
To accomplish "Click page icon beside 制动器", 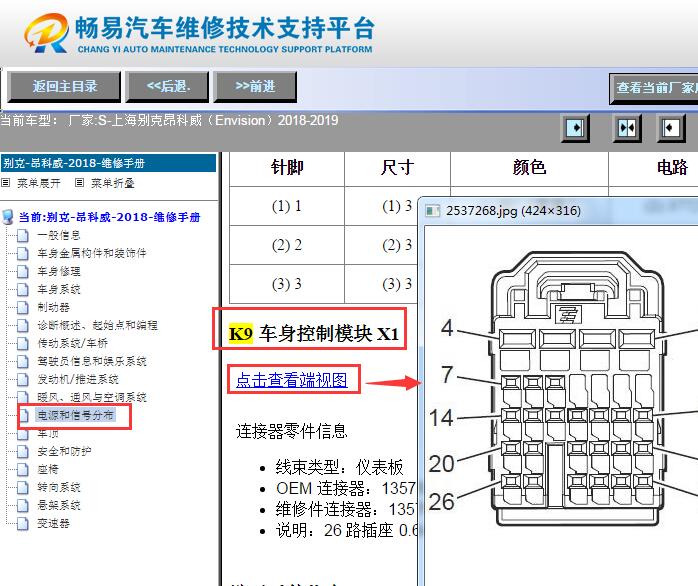I will point(23,308).
